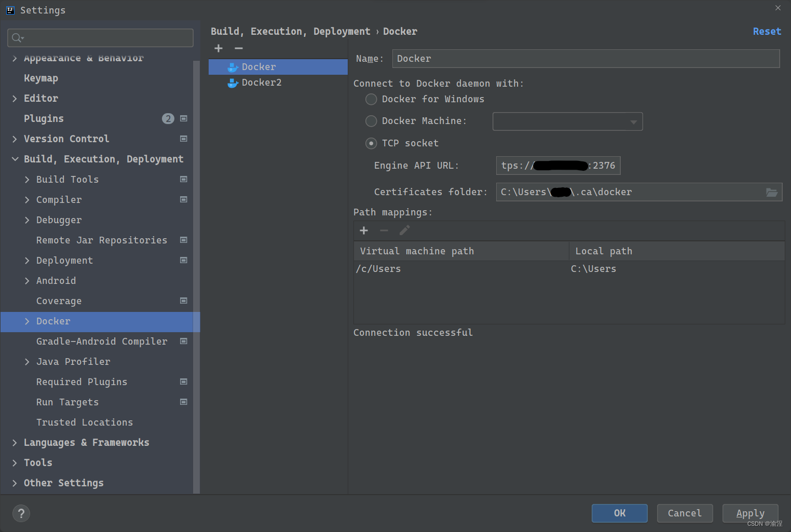Expand Version Control section
Viewport: 791px width, 532px height.
click(x=15, y=139)
